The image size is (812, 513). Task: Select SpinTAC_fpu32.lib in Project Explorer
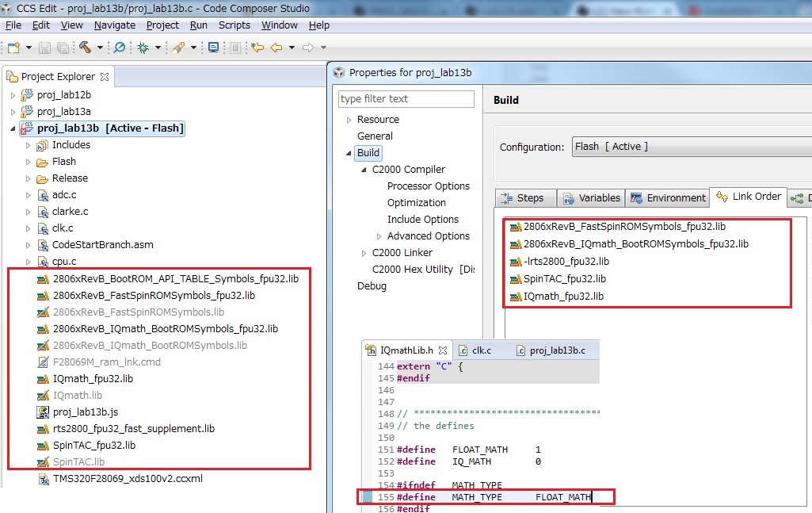coord(93,445)
